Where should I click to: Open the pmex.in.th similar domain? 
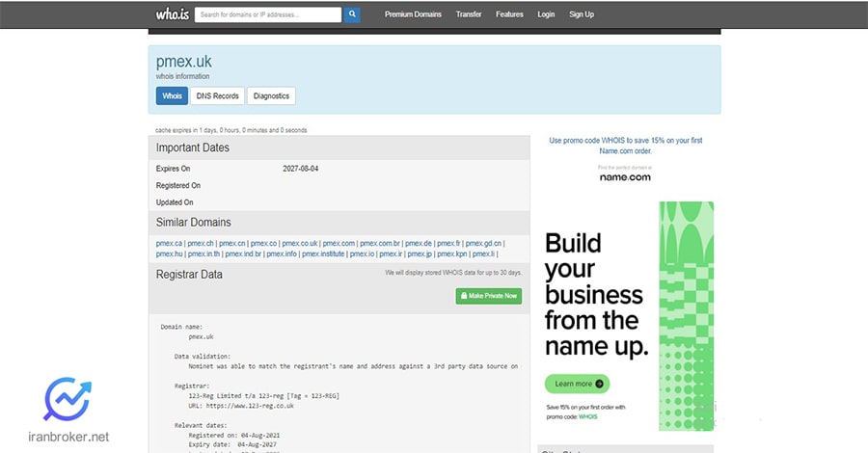click(x=203, y=253)
